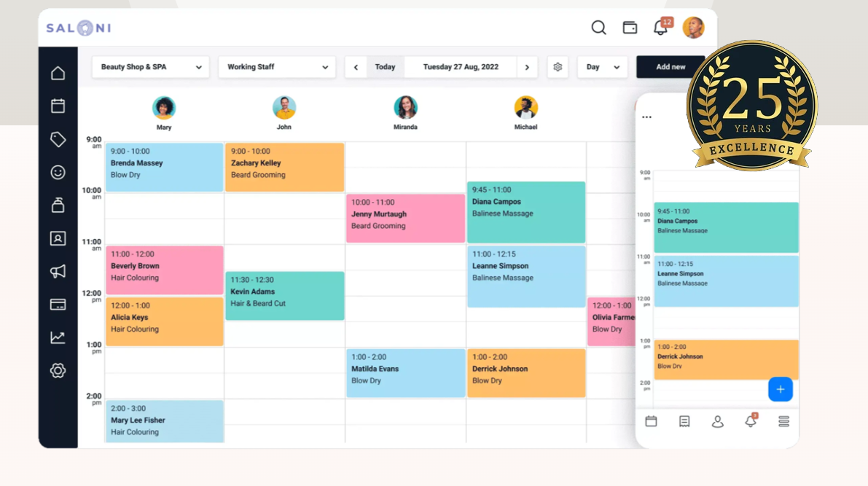Open the search magnifier icon

coord(598,28)
